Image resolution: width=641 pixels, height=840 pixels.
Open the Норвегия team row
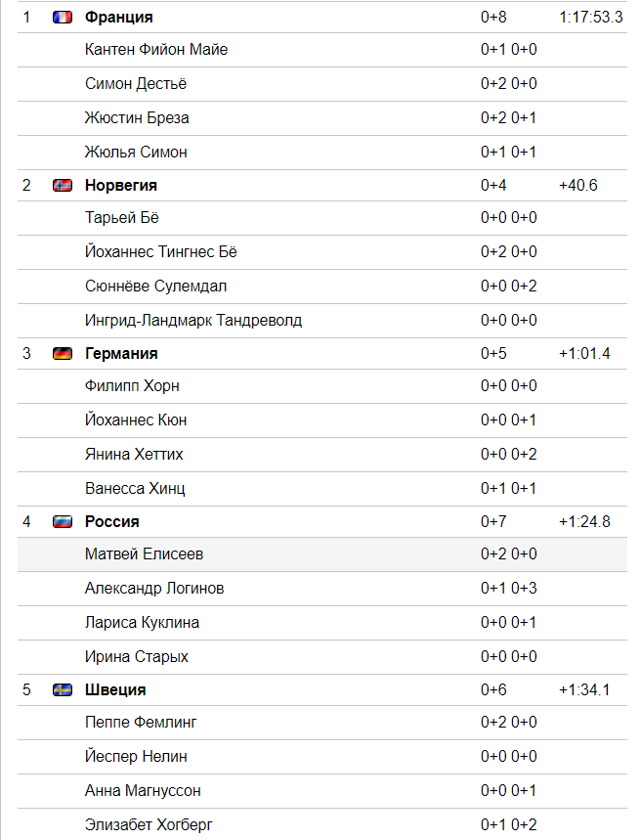322,186
